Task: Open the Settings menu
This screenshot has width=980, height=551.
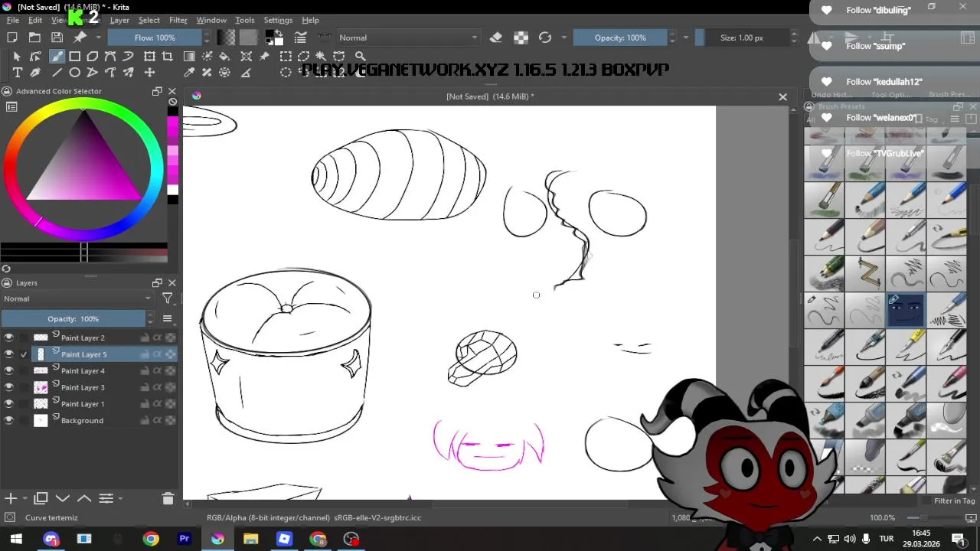Action: click(278, 21)
